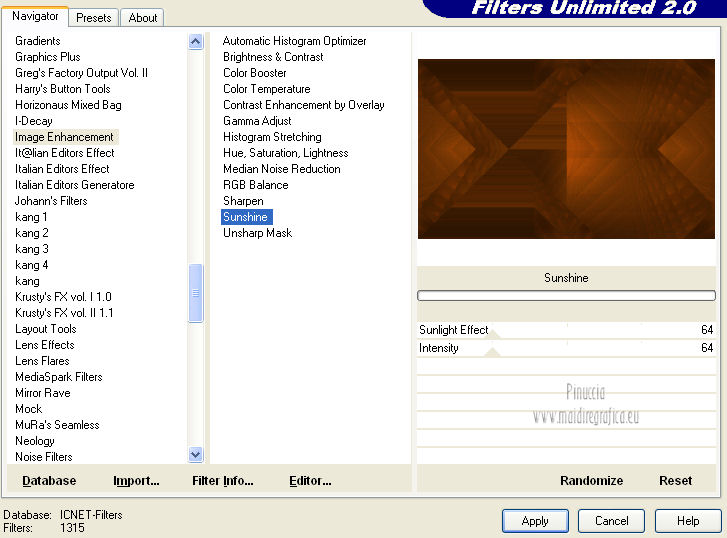Select Greg's Factory Output Vol. II
Screen dimensions: 727x538
click(81, 73)
